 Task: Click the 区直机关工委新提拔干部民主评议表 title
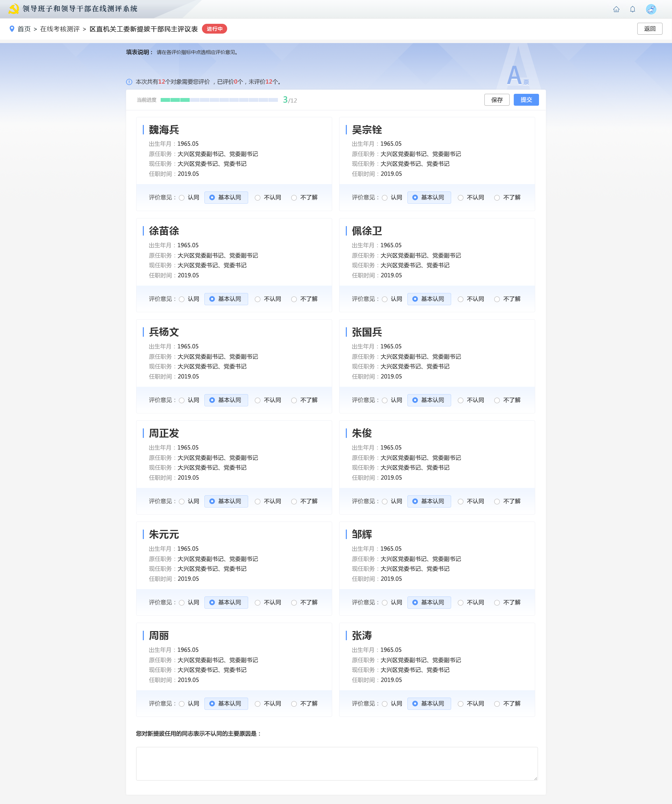[143, 29]
